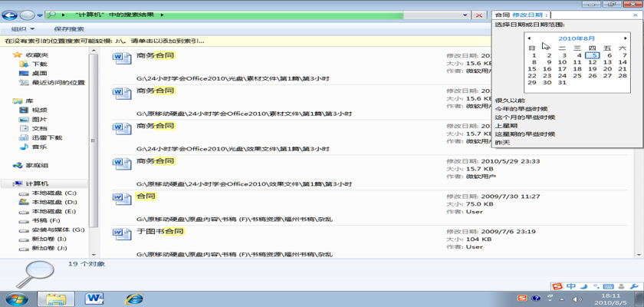Screen dimensions: 644x307
Task: Click the red X stop-search button
Action: click(480, 15)
